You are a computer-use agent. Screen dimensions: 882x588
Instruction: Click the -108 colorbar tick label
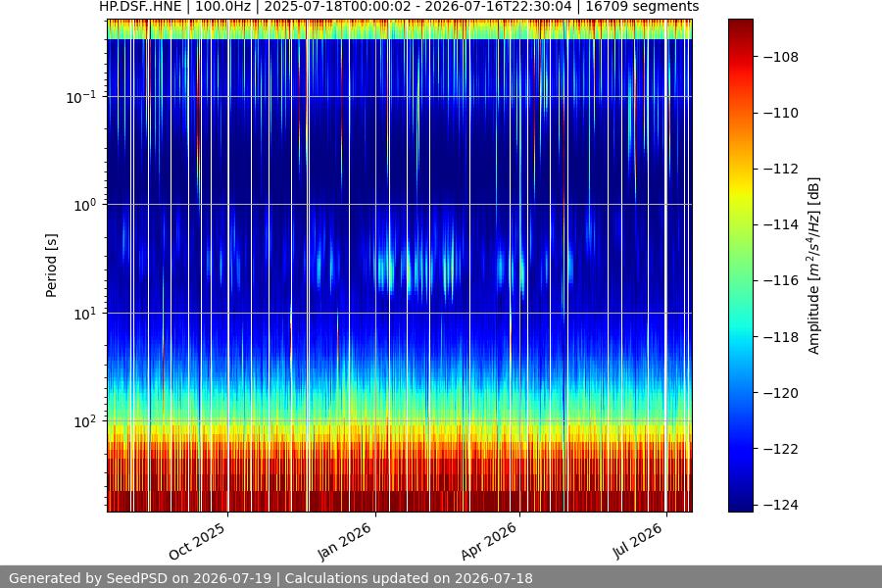tap(781, 57)
